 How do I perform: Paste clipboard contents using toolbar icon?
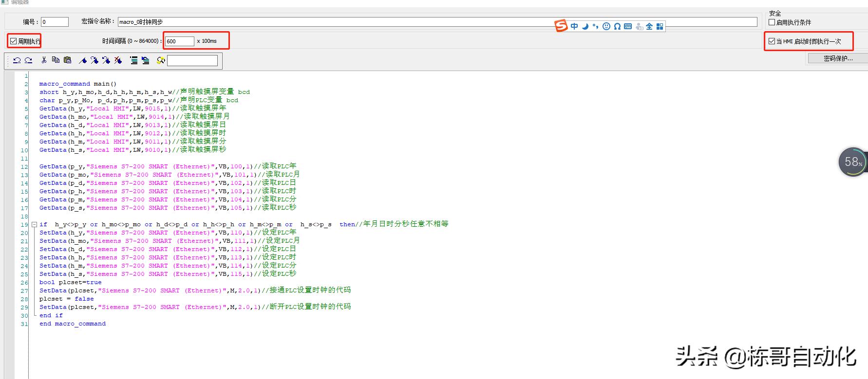68,60
